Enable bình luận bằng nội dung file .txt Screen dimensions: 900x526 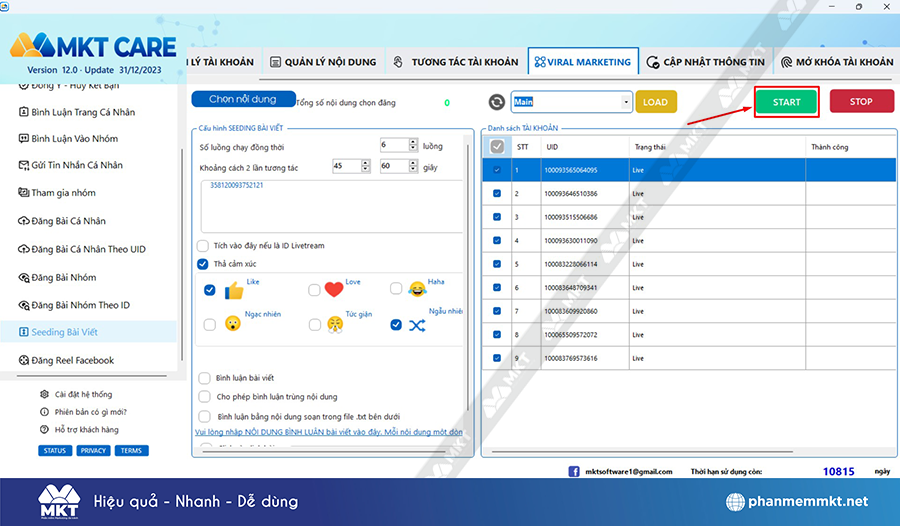pos(204,416)
